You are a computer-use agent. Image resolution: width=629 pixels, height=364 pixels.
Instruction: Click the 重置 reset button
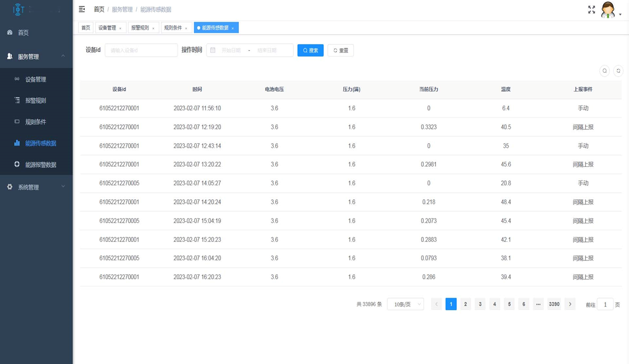click(x=340, y=50)
